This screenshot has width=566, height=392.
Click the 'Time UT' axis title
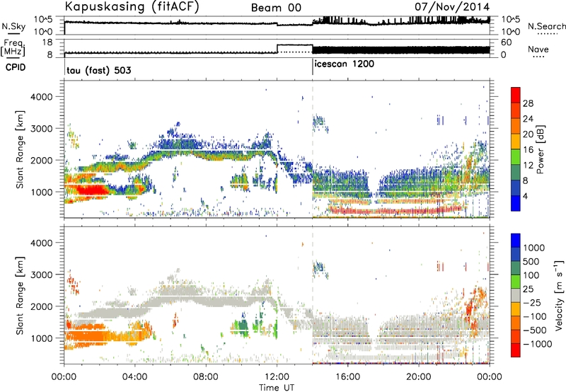coord(277,388)
